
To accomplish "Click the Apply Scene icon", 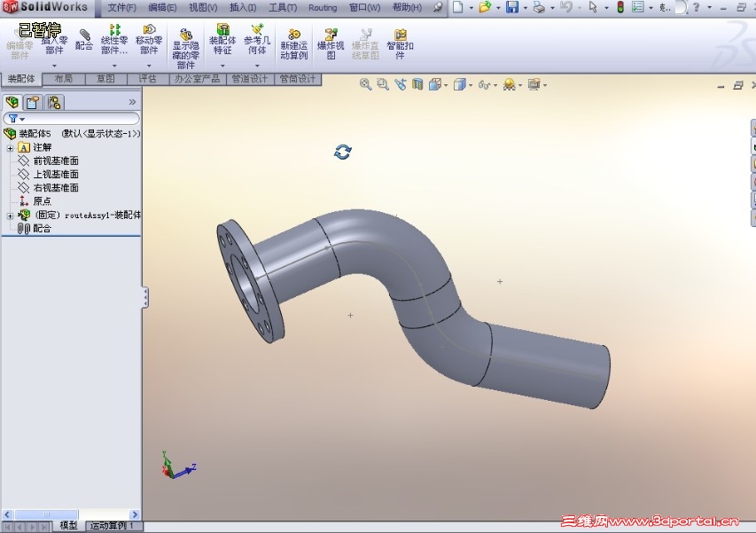I will click(509, 84).
